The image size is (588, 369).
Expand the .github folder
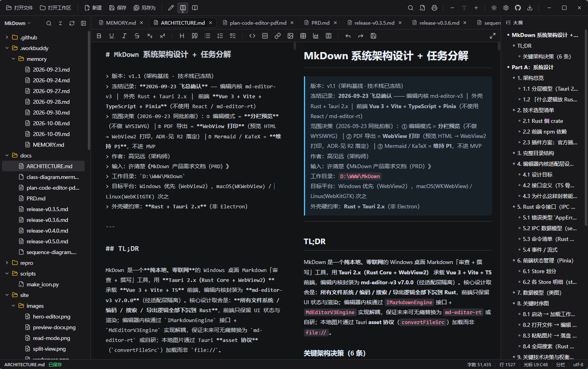coord(7,37)
